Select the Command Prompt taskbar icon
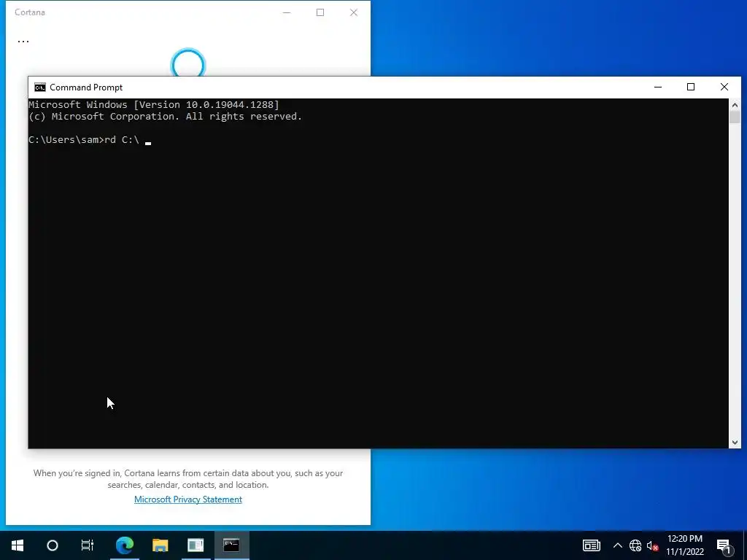This screenshot has height=560, width=747. coord(231,545)
